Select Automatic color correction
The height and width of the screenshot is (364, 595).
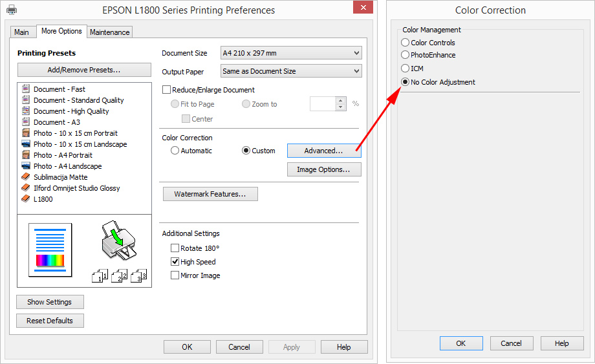point(175,151)
